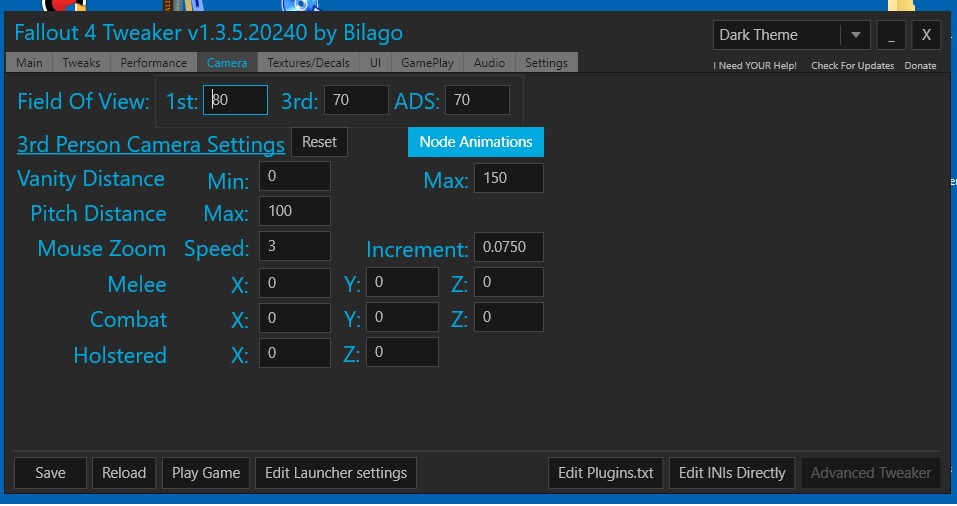Click the Check For Updates link
Image resolution: width=957 pixels, height=506 pixels.
point(852,66)
